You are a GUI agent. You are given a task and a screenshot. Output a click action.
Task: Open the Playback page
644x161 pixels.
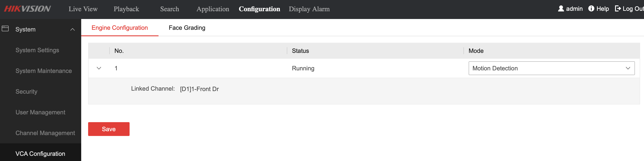click(126, 9)
